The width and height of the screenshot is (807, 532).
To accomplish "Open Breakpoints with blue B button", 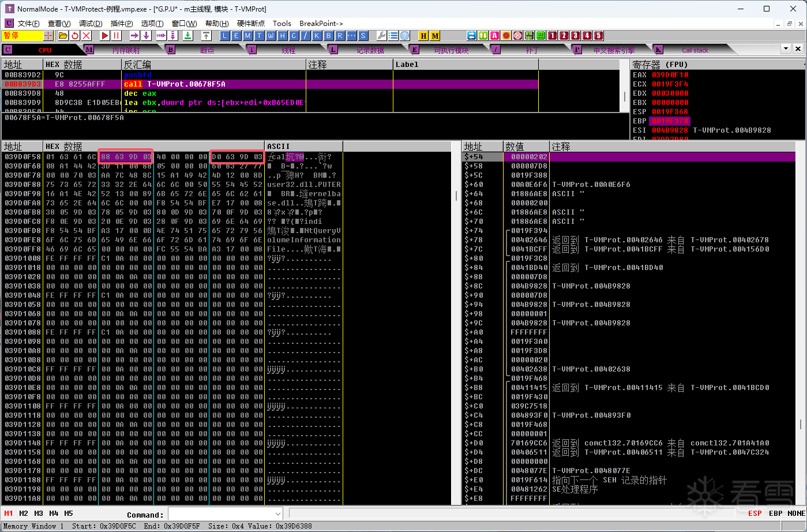I will point(328,36).
